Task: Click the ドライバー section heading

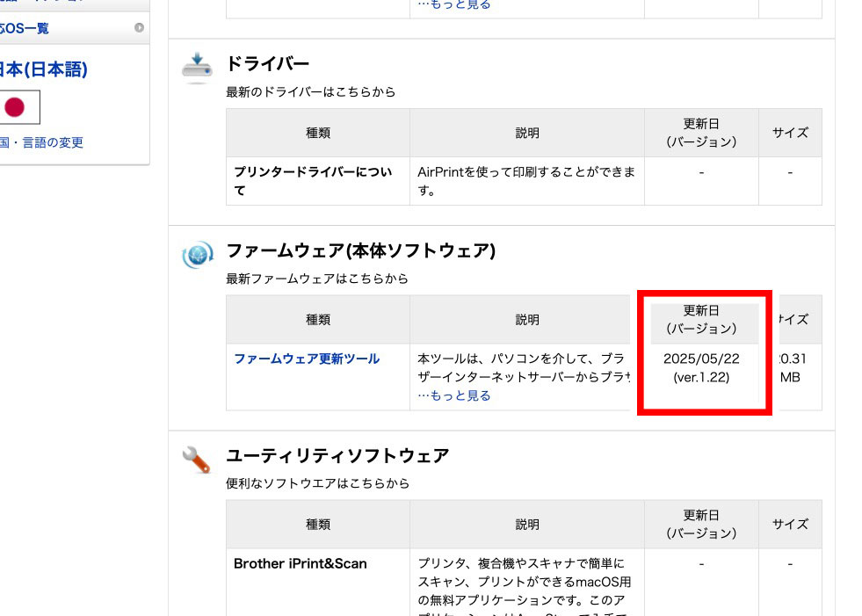Action: [268, 64]
